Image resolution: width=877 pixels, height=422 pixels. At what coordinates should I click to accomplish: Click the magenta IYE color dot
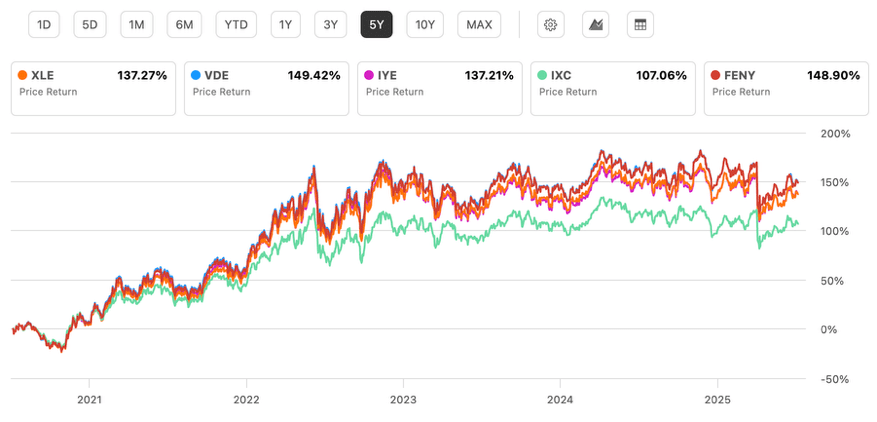(x=369, y=76)
